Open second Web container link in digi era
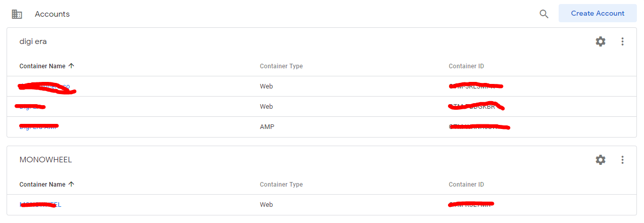644x223 pixels. click(x=30, y=107)
